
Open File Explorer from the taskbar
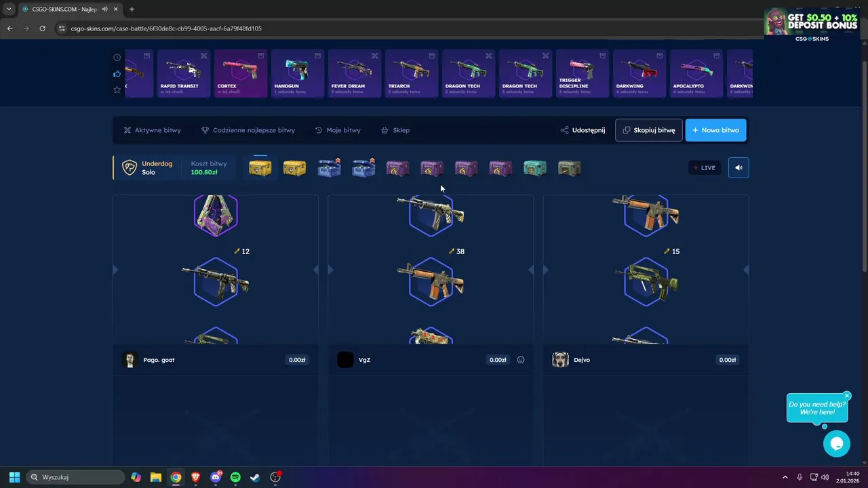[156, 477]
